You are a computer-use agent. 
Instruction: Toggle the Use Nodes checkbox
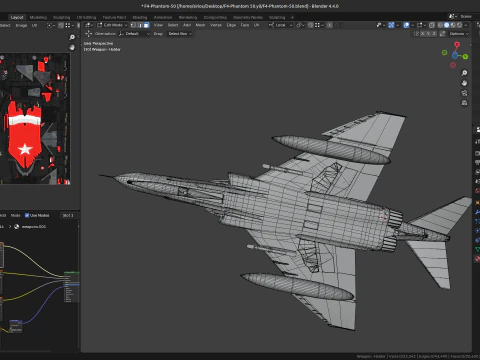point(27,215)
